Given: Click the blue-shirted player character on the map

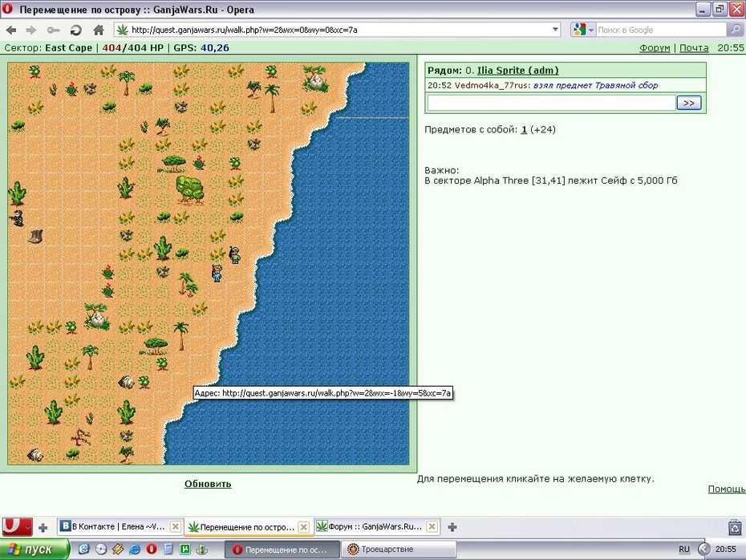Looking at the screenshot, I should coord(217,273).
